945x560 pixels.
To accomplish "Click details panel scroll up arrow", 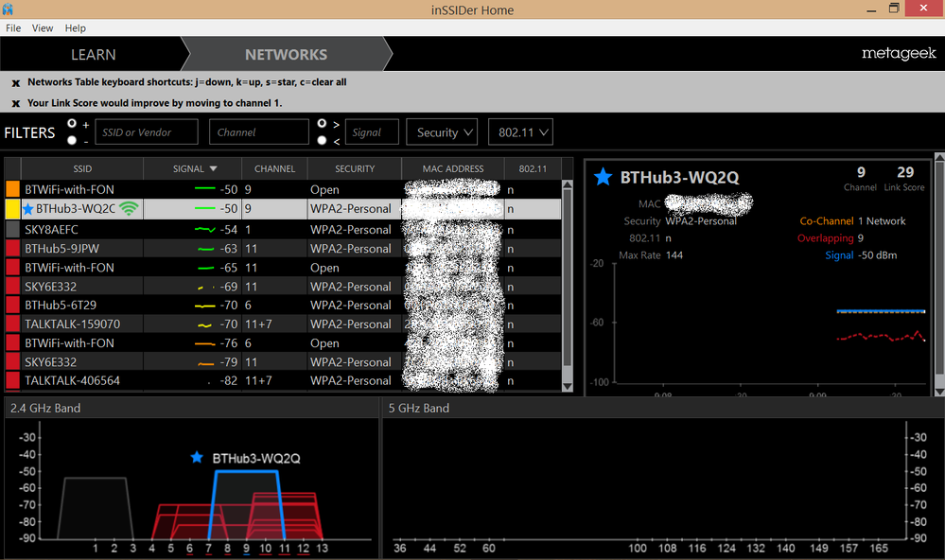I will click(x=939, y=157).
